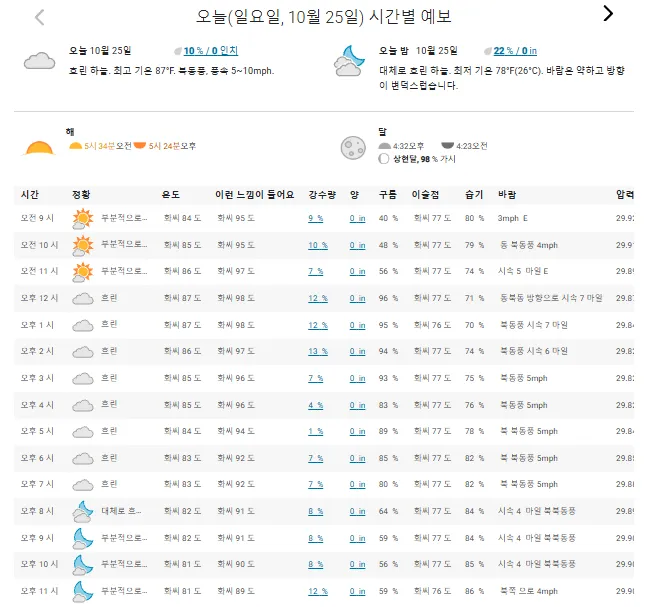Screen dimensions: 661x607
Task: Click the 정황 column header
Action: [81, 195]
